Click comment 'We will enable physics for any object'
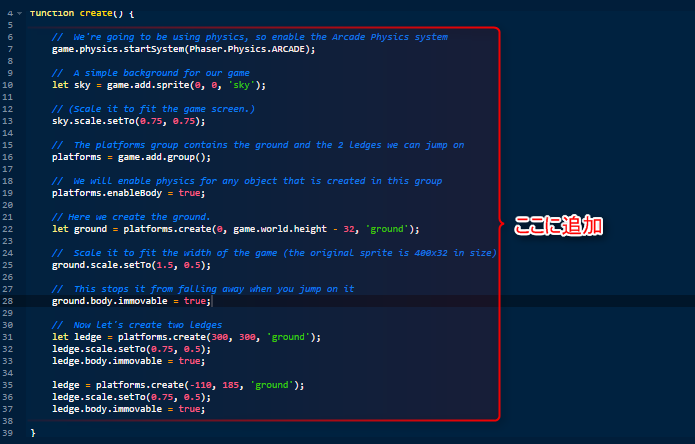Screen dimensions: 695x444 pos(247,181)
